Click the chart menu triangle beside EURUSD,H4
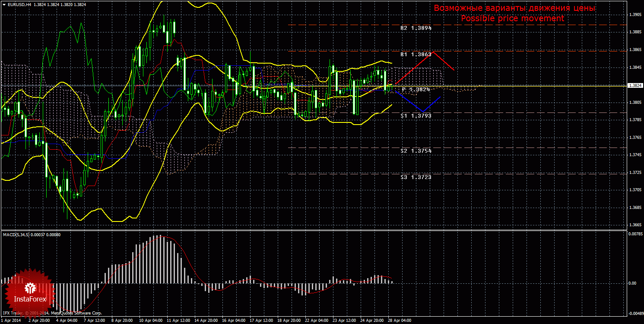644x324 pixels. pos(3,4)
